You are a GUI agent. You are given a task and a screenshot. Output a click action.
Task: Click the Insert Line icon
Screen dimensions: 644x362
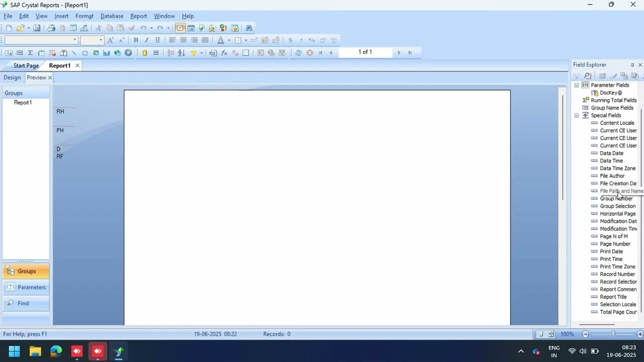point(74,53)
